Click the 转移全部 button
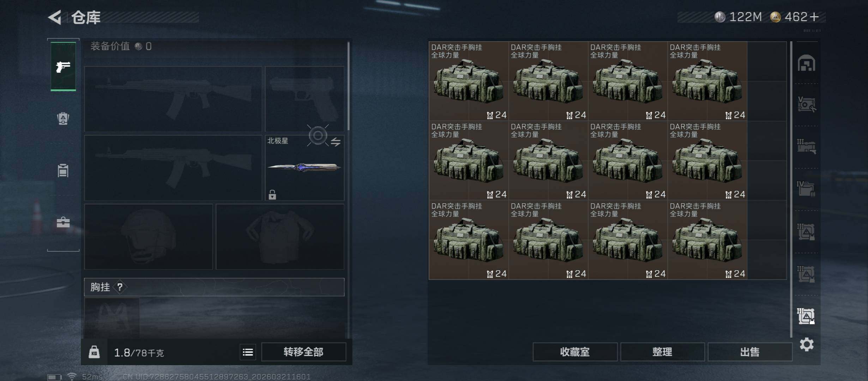The image size is (868, 381). point(303,352)
